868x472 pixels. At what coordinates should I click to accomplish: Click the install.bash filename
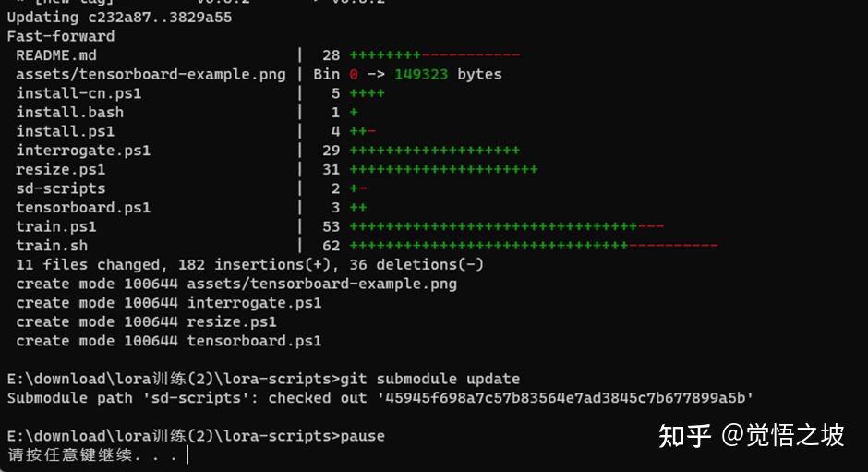69,113
